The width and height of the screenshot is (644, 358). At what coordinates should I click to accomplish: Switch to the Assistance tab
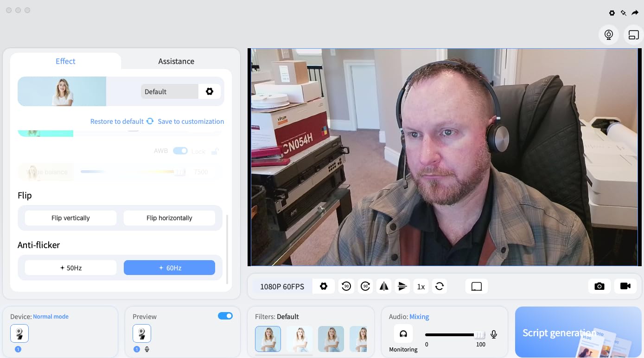(x=176, y=61)
